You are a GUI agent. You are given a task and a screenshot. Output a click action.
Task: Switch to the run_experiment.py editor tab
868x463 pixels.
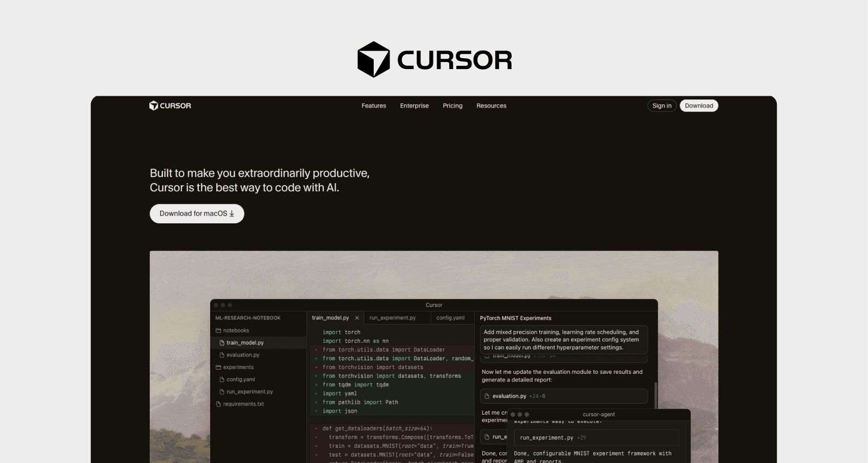pos(392,318)
